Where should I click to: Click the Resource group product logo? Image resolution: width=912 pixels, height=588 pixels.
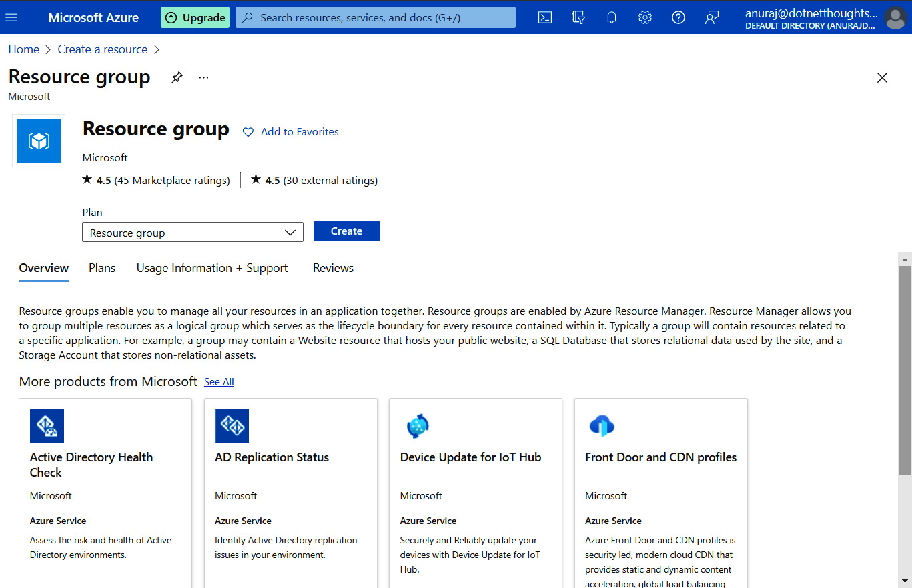point(39,141)
